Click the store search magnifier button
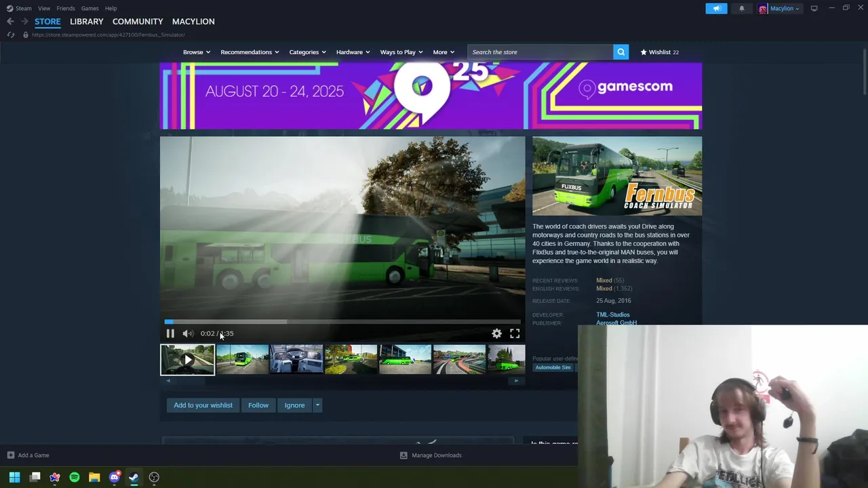868x488 pixels. (620, 52)
